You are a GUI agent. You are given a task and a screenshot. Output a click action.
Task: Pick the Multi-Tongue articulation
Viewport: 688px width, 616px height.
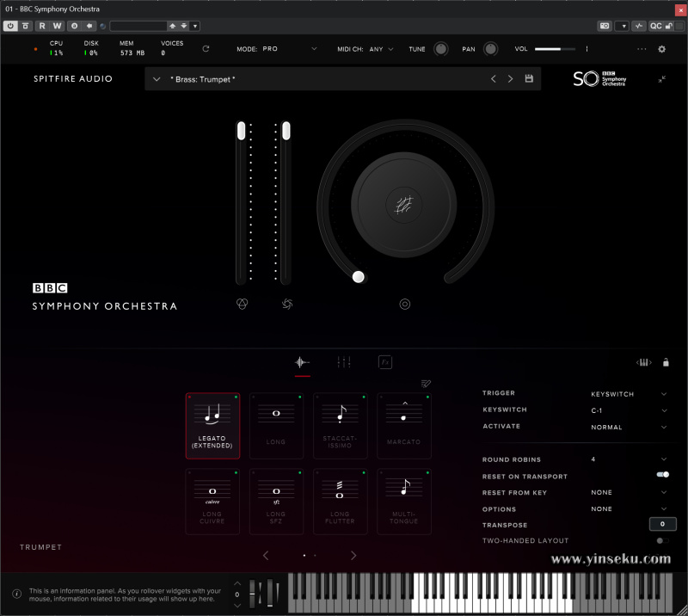tap(403, 501)
